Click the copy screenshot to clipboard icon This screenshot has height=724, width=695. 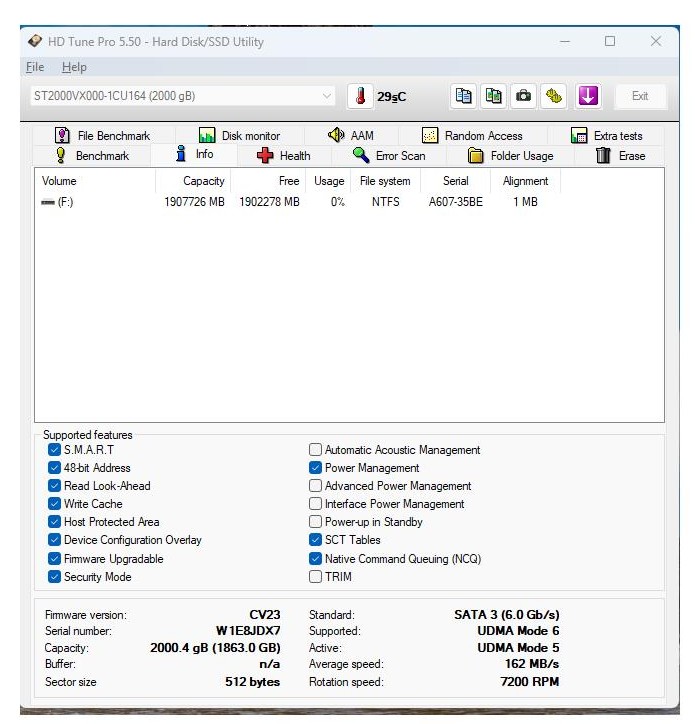(x=493, y=96)
